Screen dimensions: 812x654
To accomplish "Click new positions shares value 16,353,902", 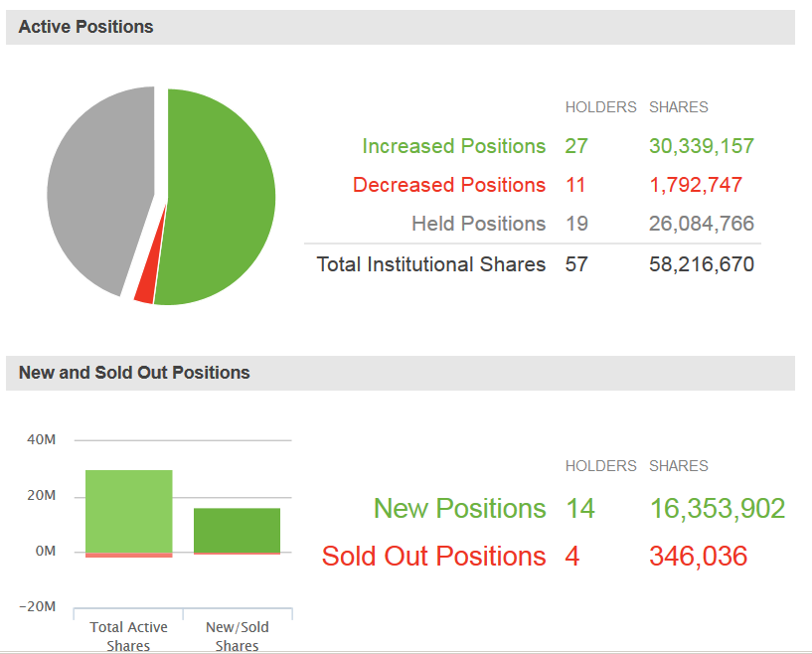I will click(718, 509).
